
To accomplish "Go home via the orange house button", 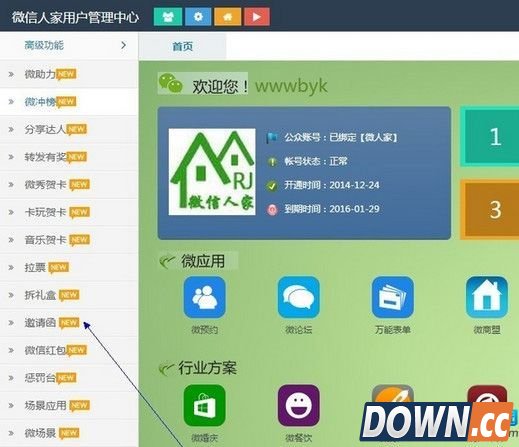I will (x=228, y=17).
